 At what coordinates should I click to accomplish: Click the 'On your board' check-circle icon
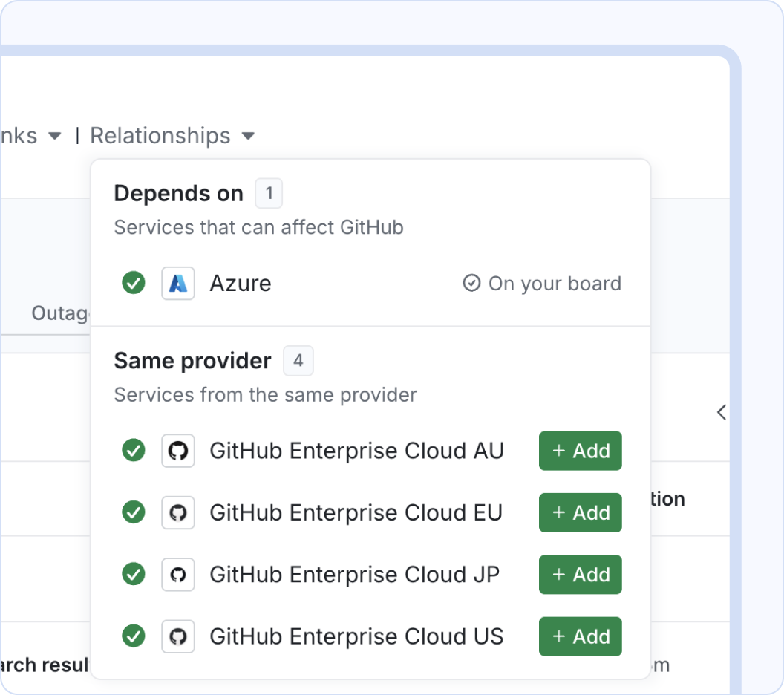(x=471, y=283)
